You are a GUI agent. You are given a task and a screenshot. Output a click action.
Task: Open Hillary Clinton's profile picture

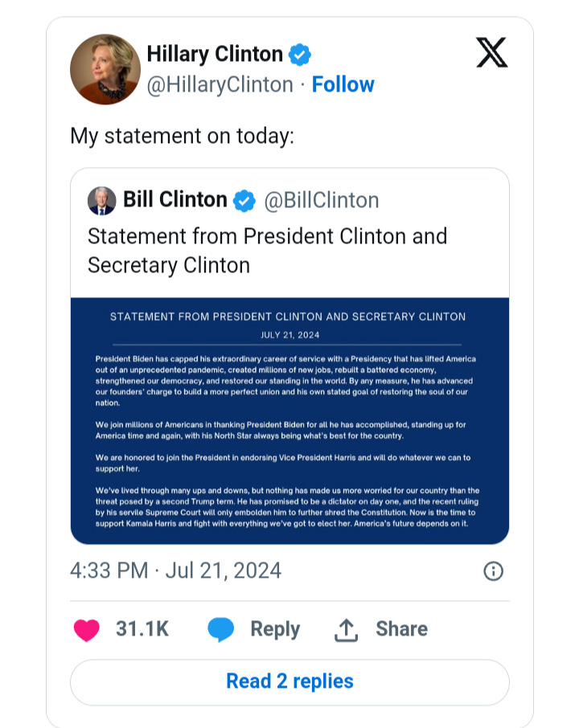105,69
